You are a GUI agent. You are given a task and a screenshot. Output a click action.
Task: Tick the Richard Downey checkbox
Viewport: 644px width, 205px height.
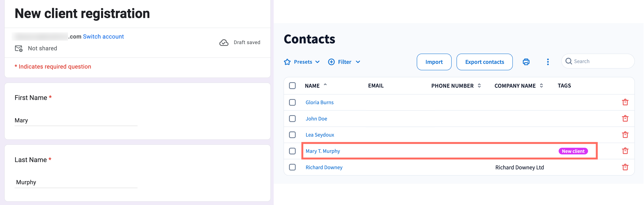292,167
